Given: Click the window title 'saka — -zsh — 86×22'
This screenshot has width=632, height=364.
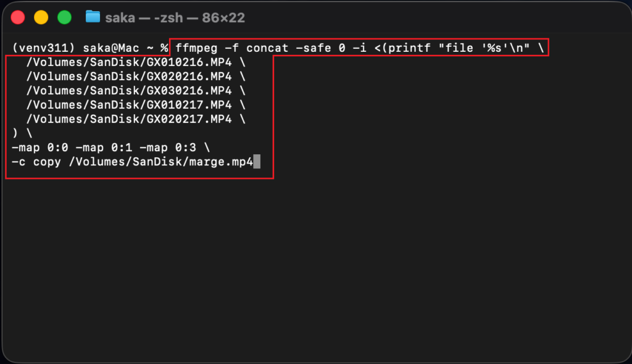Looking at the screenshot, I should pyautogui.click(x=174, y=17).
